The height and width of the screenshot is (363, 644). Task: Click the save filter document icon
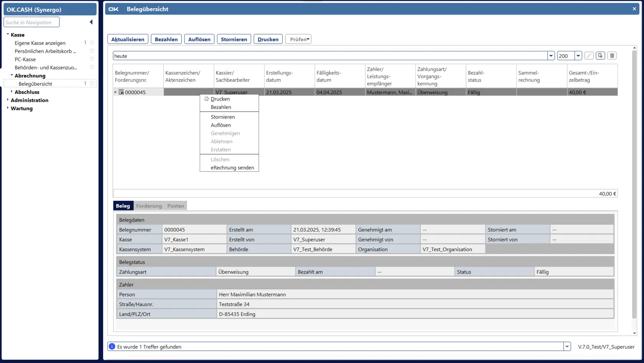coord(600,56)
